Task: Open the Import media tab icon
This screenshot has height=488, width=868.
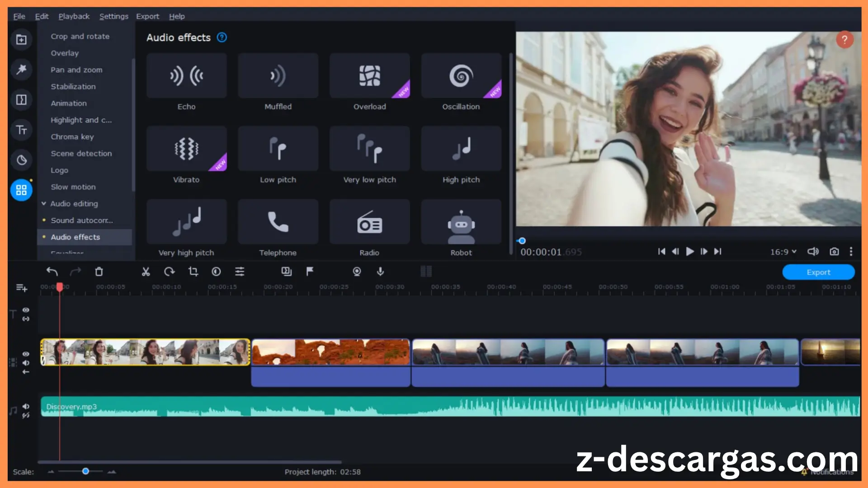Action: coord(21,40)
